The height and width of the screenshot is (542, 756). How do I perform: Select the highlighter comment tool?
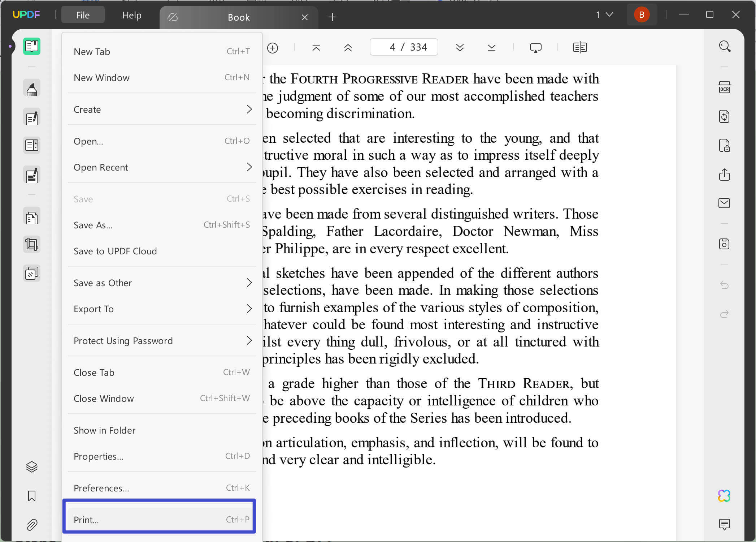(32, 88)
